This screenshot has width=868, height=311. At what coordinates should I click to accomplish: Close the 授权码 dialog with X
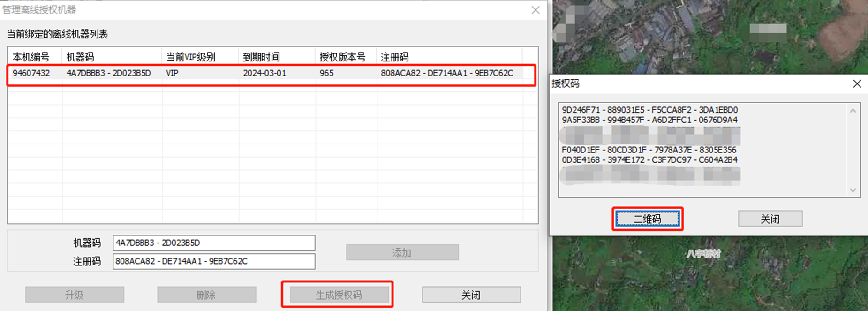pos(857,83)
